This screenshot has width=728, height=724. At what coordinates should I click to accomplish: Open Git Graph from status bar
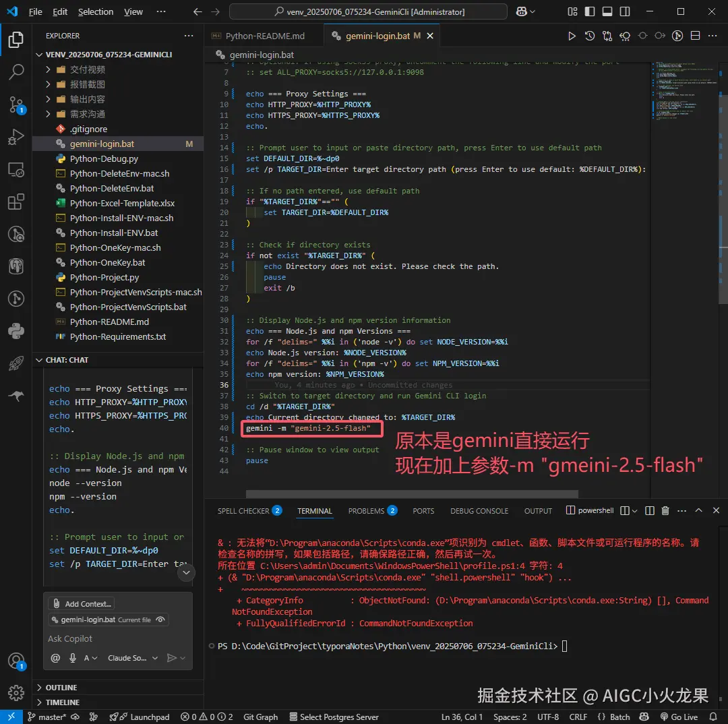pos(260,717)
